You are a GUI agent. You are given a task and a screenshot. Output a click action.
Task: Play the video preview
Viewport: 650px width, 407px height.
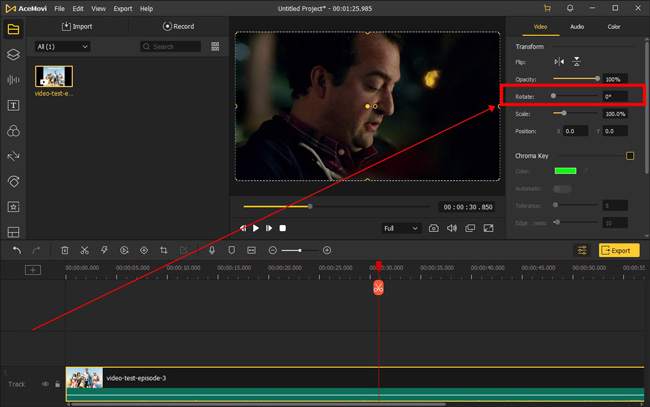pyautogui.click(x=256, y=228)
